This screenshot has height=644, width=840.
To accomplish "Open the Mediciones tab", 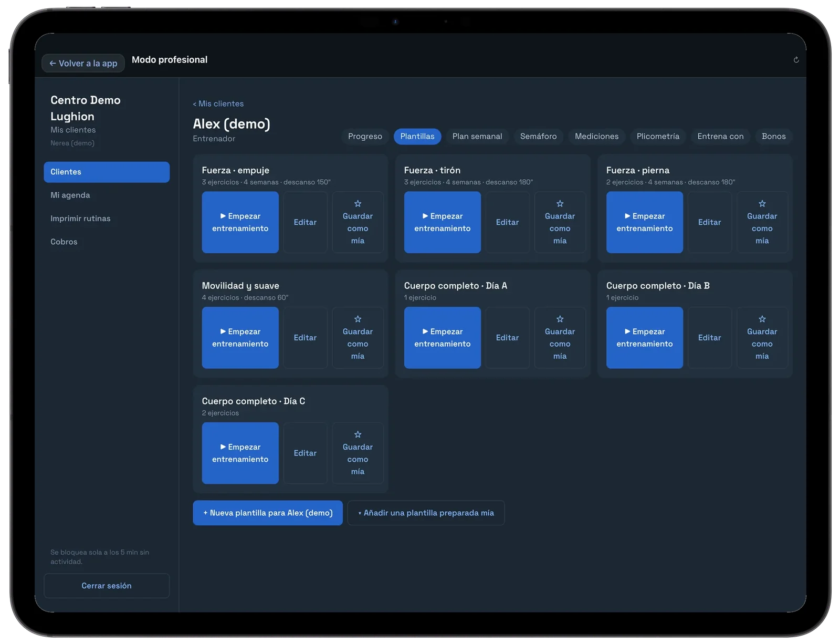I will tap(596, 136).
